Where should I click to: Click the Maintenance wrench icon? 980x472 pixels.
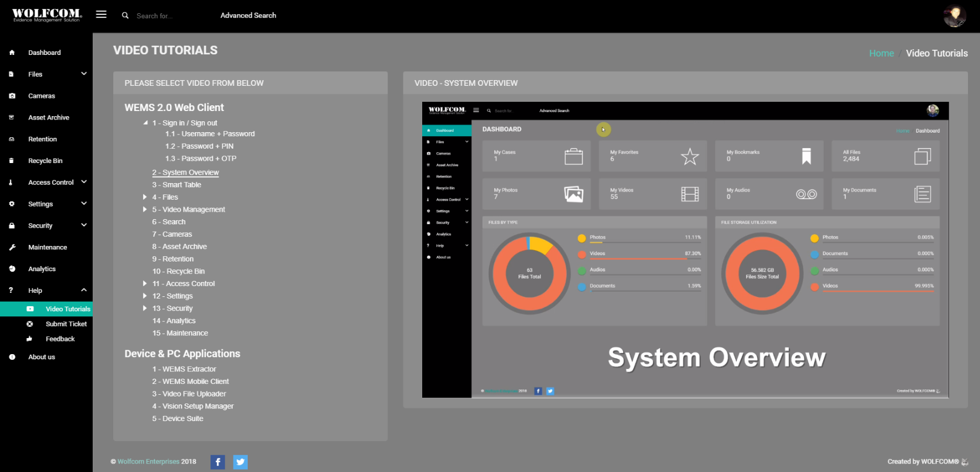click(x=12, y=247)
